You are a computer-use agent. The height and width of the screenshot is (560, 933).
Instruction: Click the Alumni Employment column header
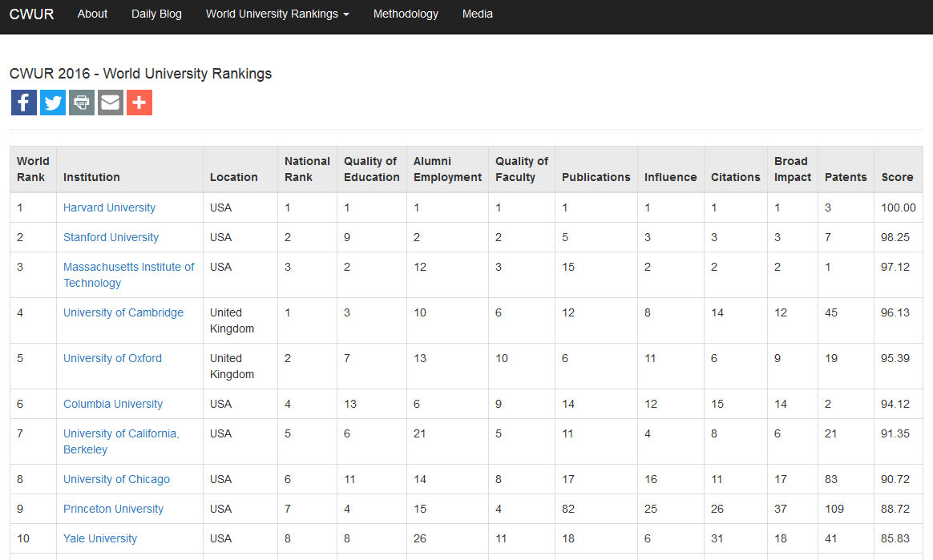tap(447, 169)
